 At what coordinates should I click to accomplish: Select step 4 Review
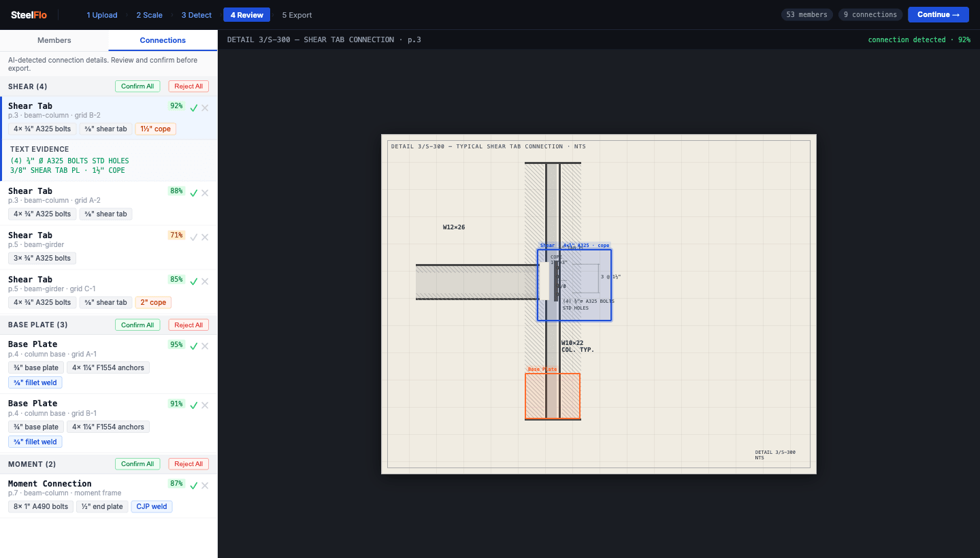point(246,15)
